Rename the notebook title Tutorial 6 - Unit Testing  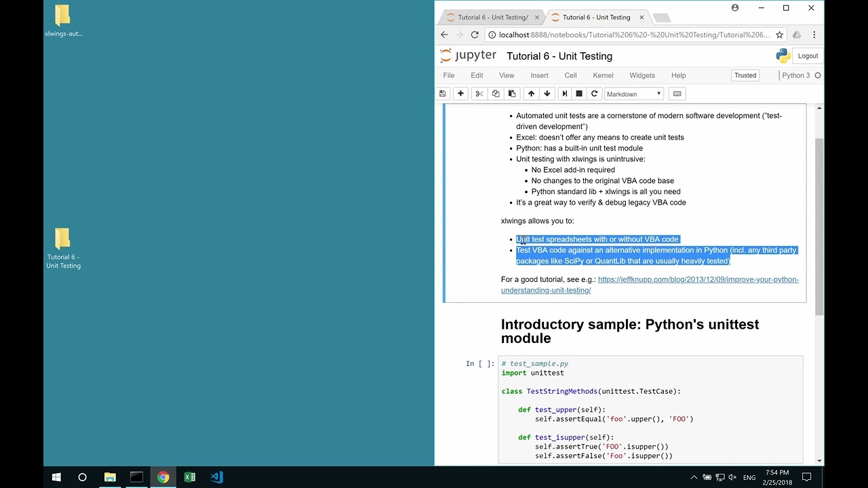click(x=559, y=56)
